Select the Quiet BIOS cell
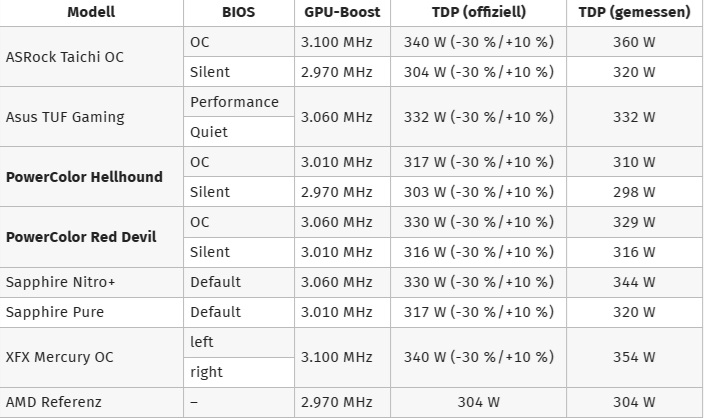Viewport: 704px width, 418px height. coord(209,132)
